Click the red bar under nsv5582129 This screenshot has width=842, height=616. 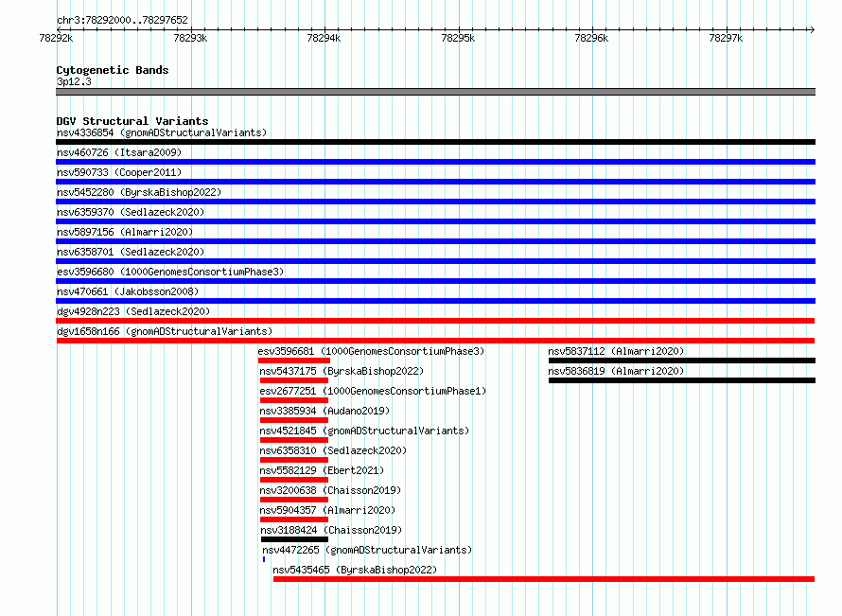[x=293, y=480]
